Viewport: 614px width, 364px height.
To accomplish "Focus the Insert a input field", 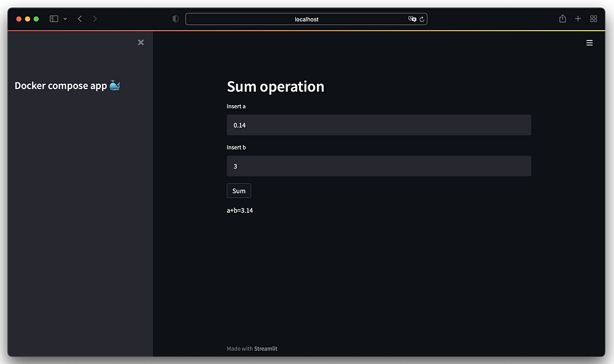I will pos(378,125).
